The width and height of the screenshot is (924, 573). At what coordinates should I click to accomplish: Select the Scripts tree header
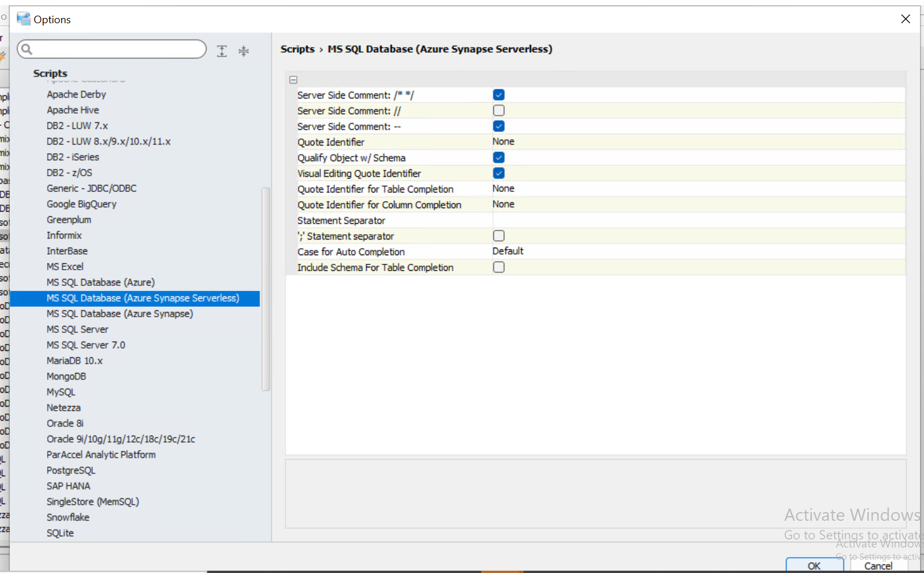pyautogui.click(x=50, y=74)
